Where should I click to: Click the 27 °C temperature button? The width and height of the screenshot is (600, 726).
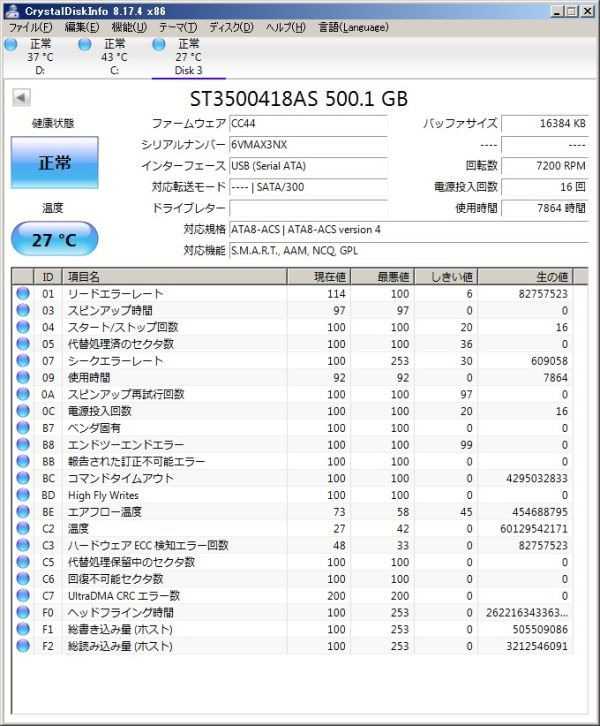(55, 239)
